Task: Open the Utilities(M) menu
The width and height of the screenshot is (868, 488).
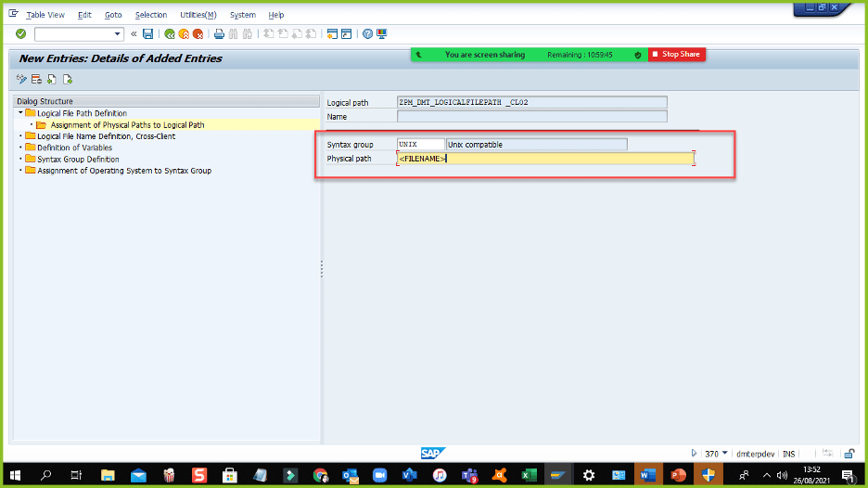Action: [x=198, y=15]
